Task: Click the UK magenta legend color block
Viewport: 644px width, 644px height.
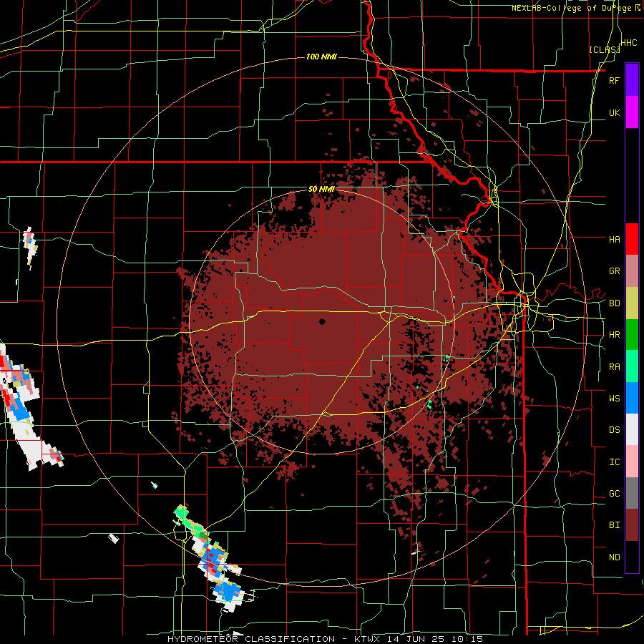Action: (x=632, y=112)
